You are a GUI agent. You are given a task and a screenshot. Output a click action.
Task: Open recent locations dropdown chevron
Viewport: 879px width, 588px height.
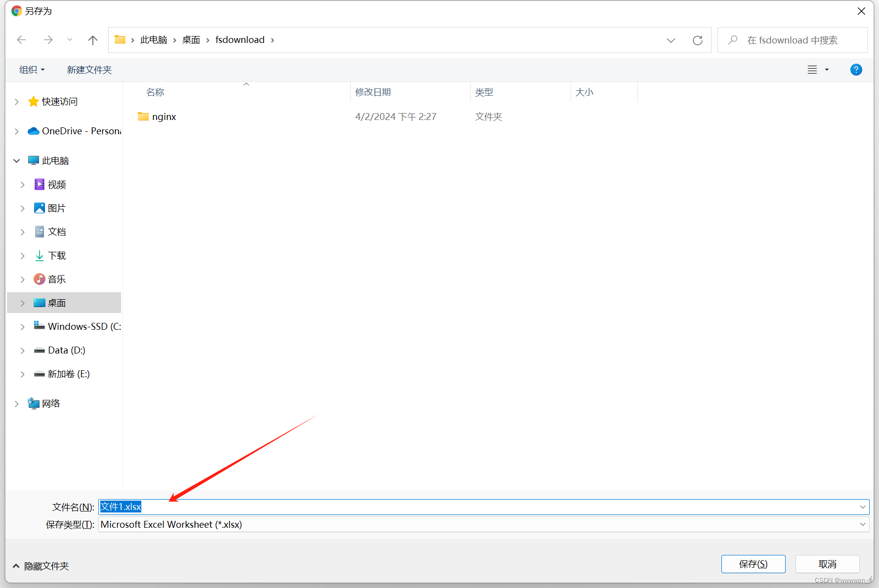tap(70, 40)
